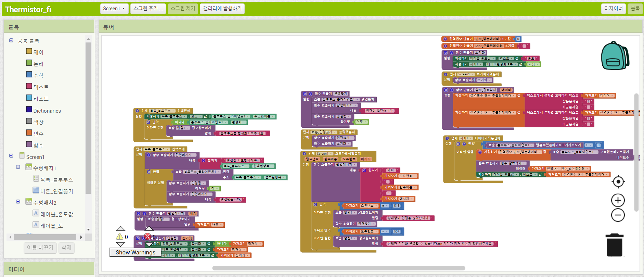The height and width of the screenshot is (277, 644).
Task: Select the 리스트 block category
Action: [41, 99]
